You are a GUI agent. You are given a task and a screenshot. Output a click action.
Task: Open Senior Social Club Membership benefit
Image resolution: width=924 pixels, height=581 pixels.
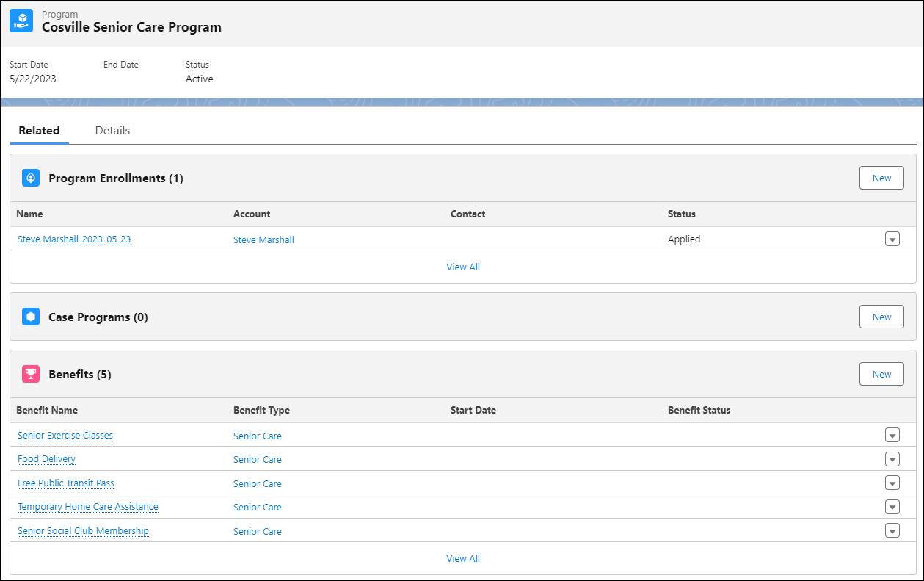click(x=83, y=531)
